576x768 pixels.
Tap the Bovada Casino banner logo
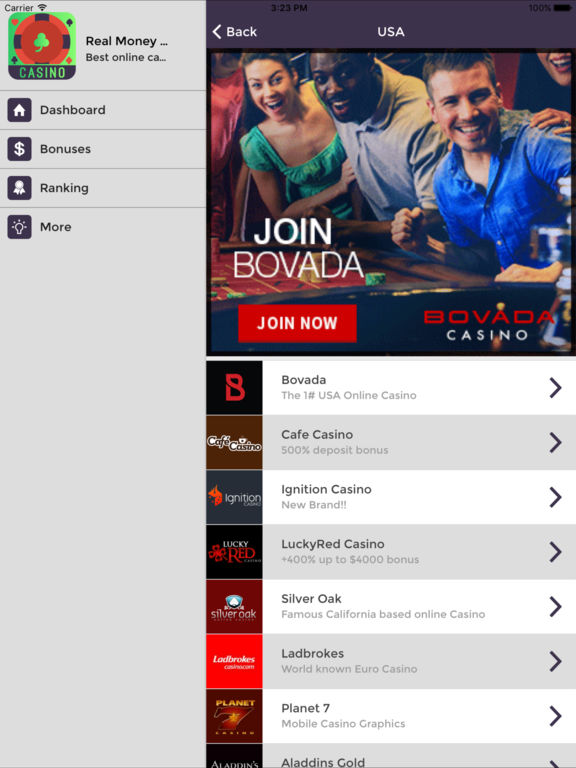[x=488, y=325]
